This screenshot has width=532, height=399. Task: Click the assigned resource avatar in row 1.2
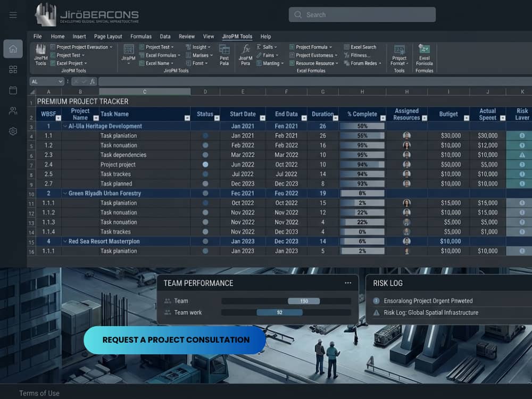406,145
